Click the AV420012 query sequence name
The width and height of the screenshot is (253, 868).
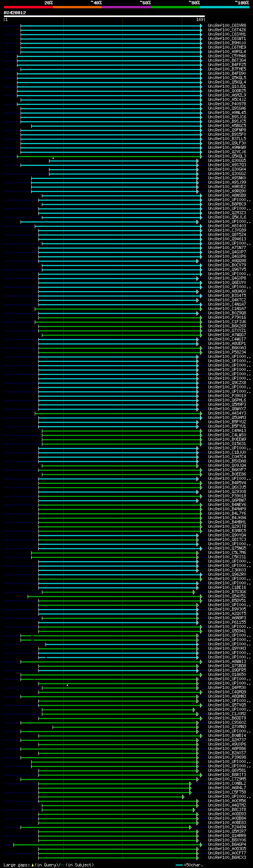coord(15,13)
